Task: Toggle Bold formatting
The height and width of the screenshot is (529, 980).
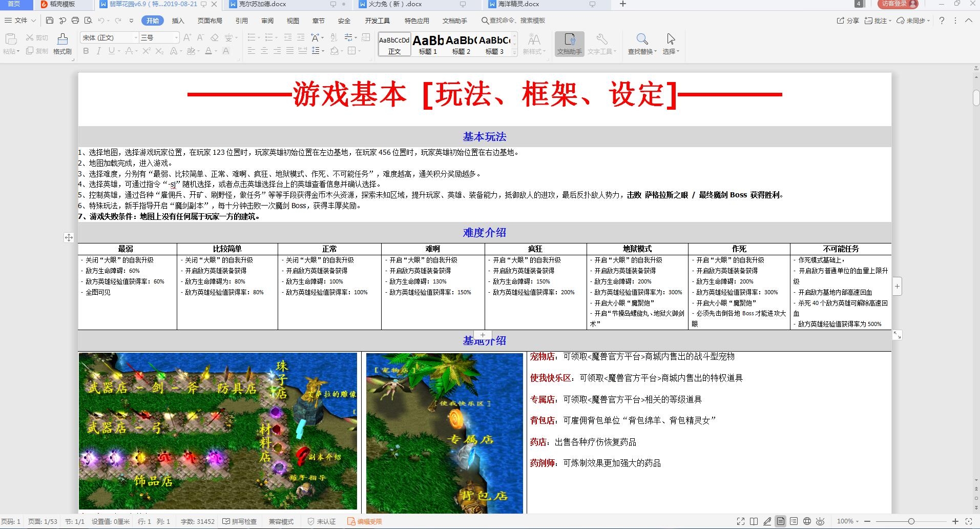Action: (86, 51)
